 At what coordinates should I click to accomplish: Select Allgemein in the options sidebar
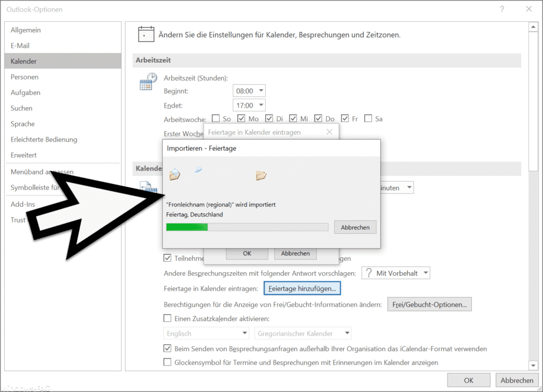pyautogui.click(x=63, y=30)
